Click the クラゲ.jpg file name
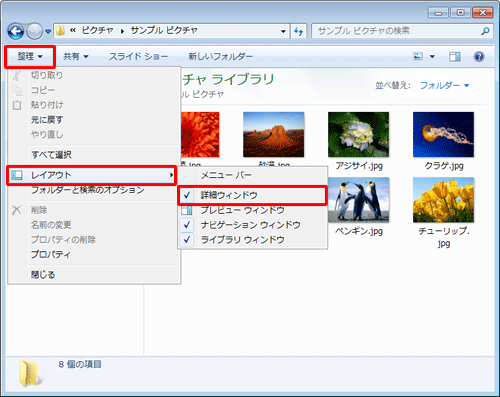 point(444,166)
